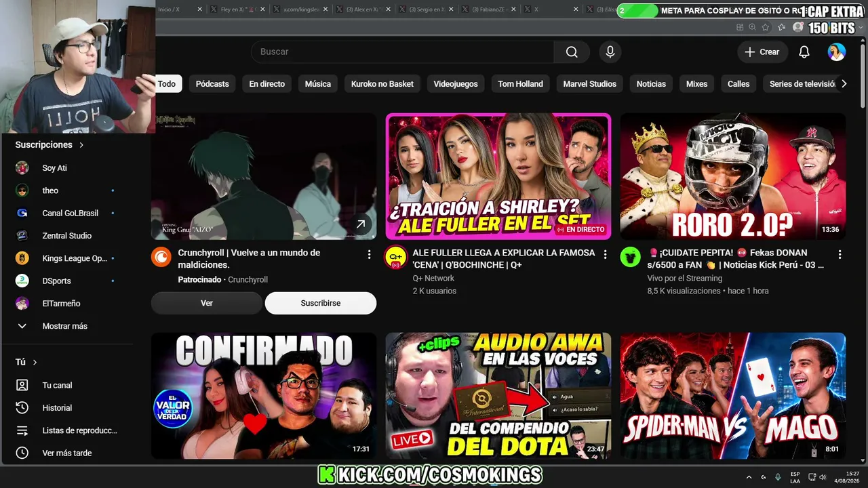The width and height of the screenshot is (868, 488).
Task: Select the Calles filter chip
Action: pos(738,84)
